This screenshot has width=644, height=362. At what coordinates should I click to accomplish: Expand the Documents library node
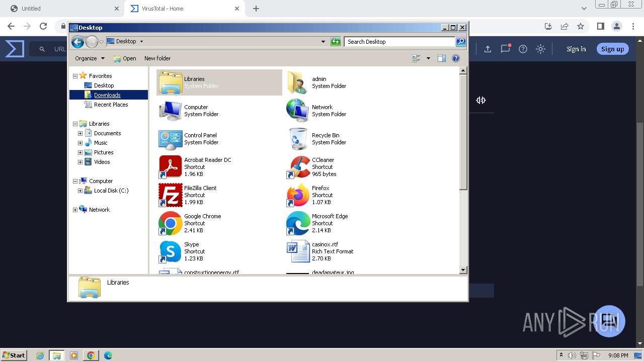[x=80, y=133]
